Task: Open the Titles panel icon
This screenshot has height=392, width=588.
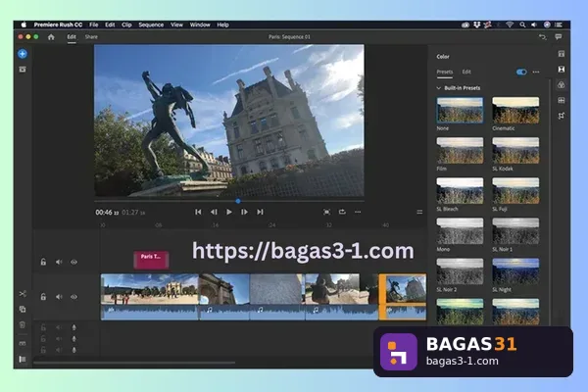Action: tap(562, 54)
